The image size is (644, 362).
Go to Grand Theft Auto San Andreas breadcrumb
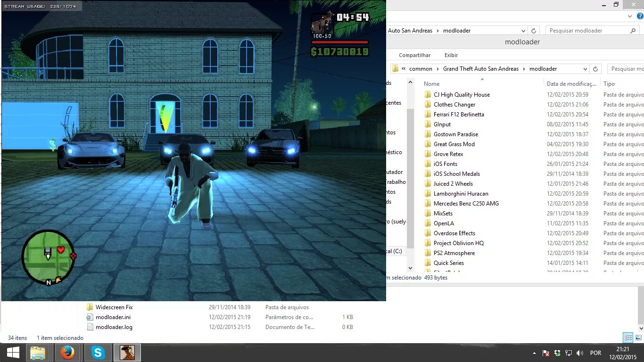(481, 69)
